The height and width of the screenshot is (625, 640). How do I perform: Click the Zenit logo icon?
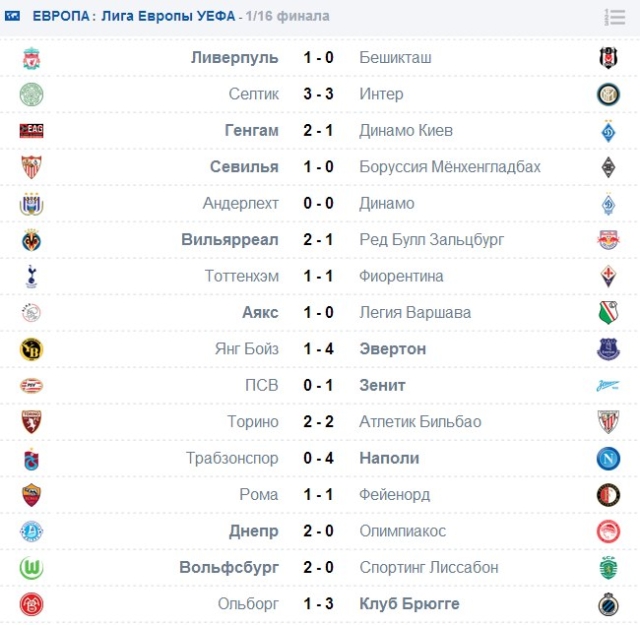(x=608, y=385)
